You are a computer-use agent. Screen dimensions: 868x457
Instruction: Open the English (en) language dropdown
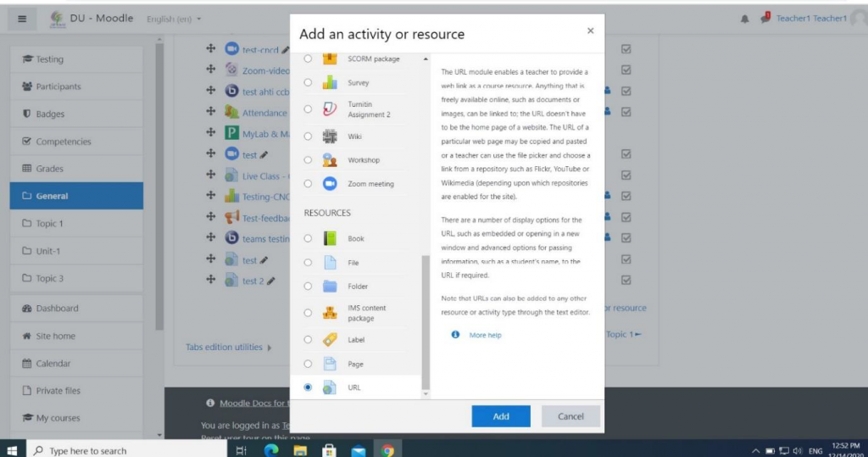coord(175,19)
